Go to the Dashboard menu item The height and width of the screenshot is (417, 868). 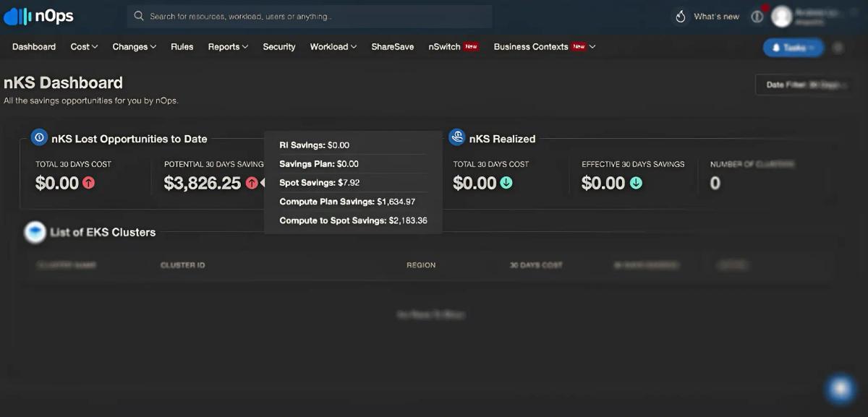(34, 47)
